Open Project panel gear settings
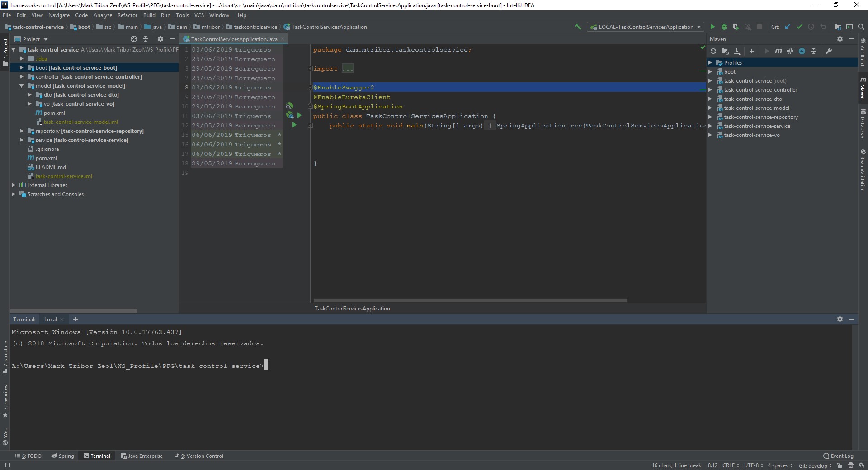The image size is (868, 470). (160, 39)
